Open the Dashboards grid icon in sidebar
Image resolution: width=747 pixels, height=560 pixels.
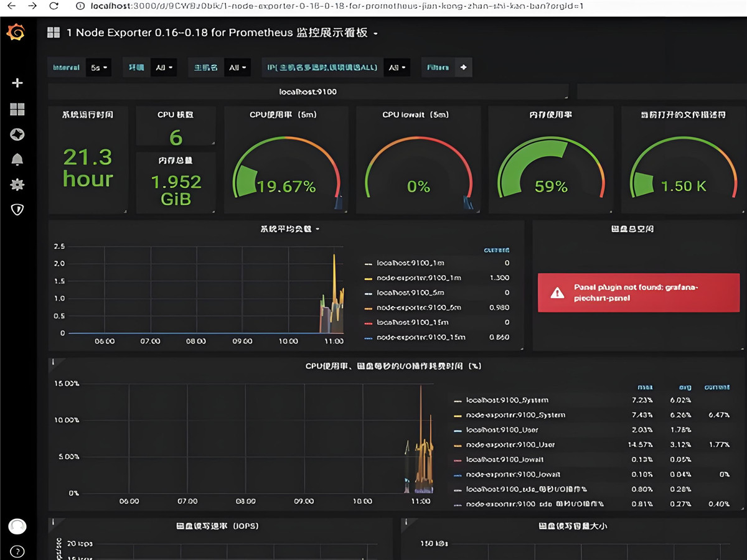click(17, 110)
